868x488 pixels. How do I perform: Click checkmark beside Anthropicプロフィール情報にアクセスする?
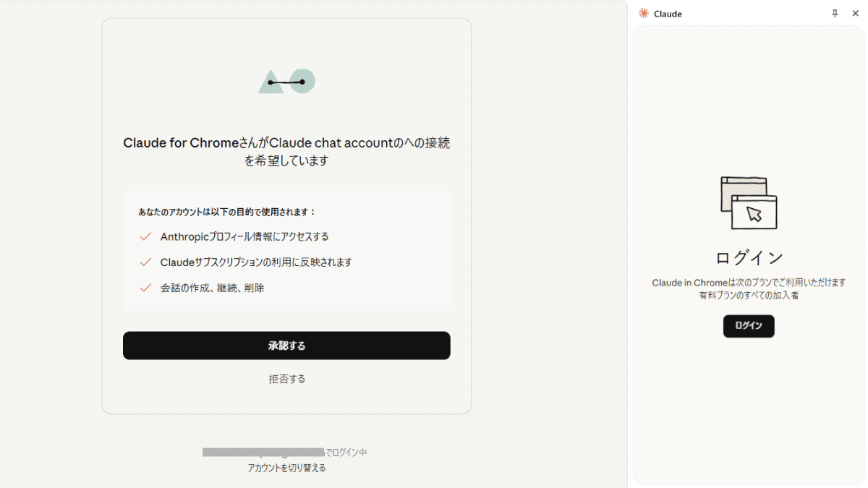(145, 236)
